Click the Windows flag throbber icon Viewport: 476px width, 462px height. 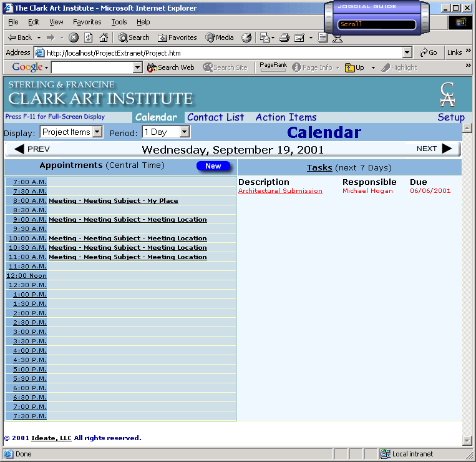460,22
